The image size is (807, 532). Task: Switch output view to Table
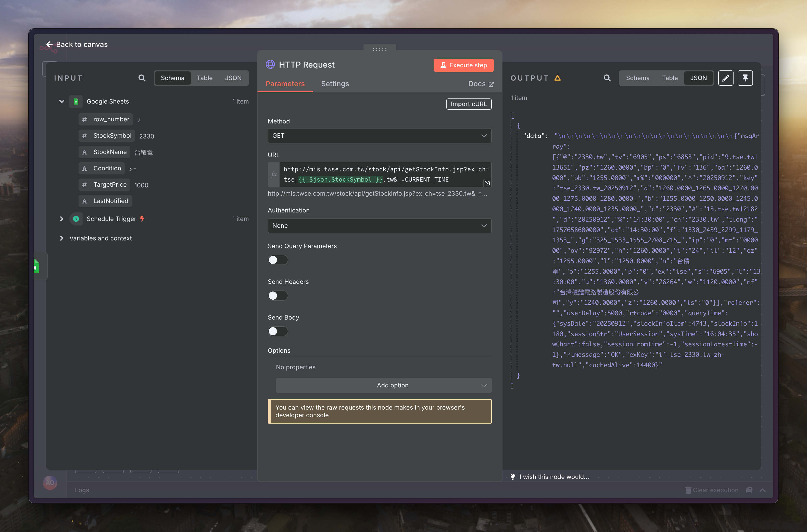pos(670,78)
